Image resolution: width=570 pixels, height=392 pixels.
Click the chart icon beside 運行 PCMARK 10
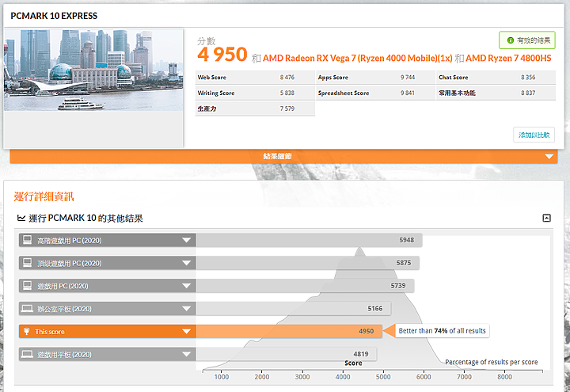21,219
